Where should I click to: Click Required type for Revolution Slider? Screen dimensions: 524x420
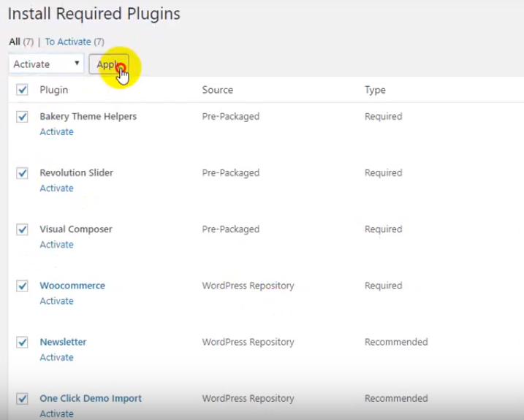pyautogui.click(x=383, y=173)
